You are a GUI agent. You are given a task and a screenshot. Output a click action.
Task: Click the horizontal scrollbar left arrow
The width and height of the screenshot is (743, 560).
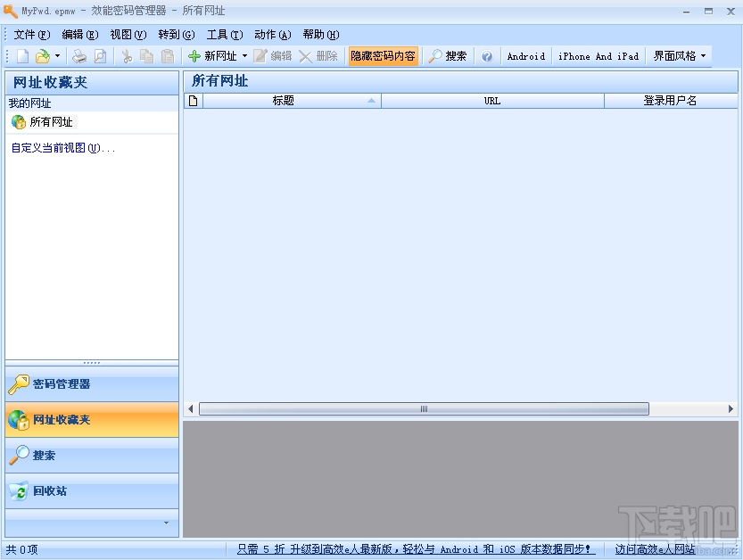(x=191, y=409)
